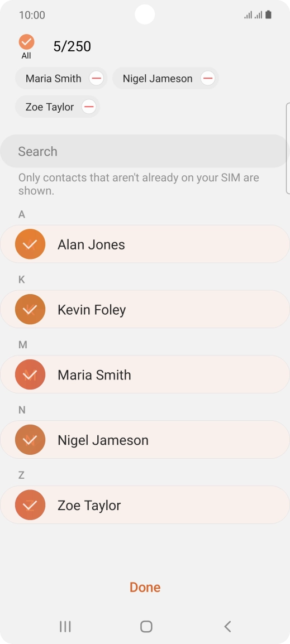This screenshot has height=644, width=290.
Task: Deselect Nigel Jameson avatar checkmark
Action: [30, 440]
